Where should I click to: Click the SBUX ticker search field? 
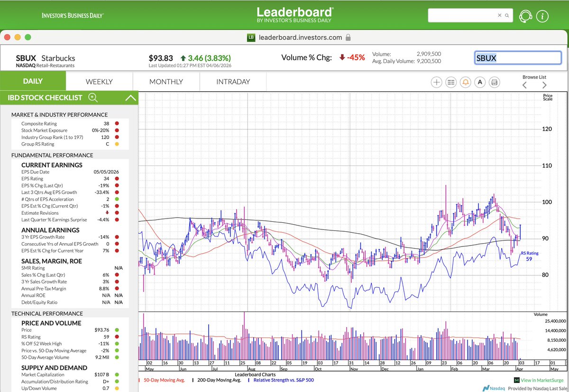[517, 57]
